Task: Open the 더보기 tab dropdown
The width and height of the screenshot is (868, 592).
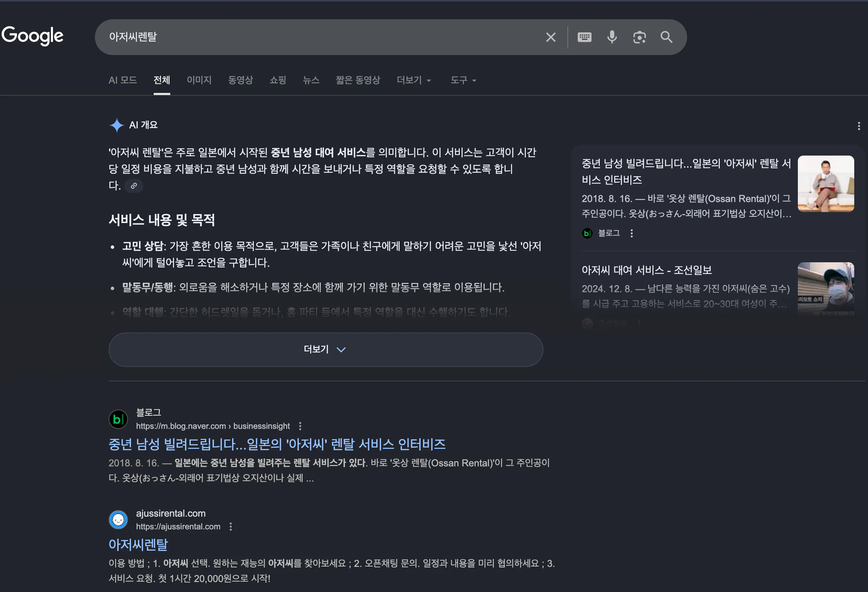Action: pyautogui.click(x=413, y=80)
